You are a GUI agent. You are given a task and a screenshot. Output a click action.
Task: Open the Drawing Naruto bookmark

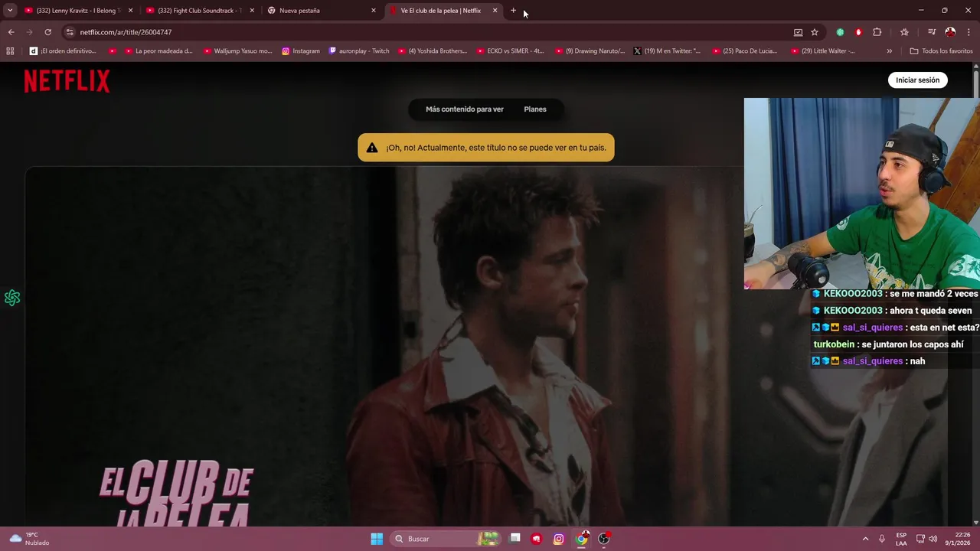tap(590, 51)
